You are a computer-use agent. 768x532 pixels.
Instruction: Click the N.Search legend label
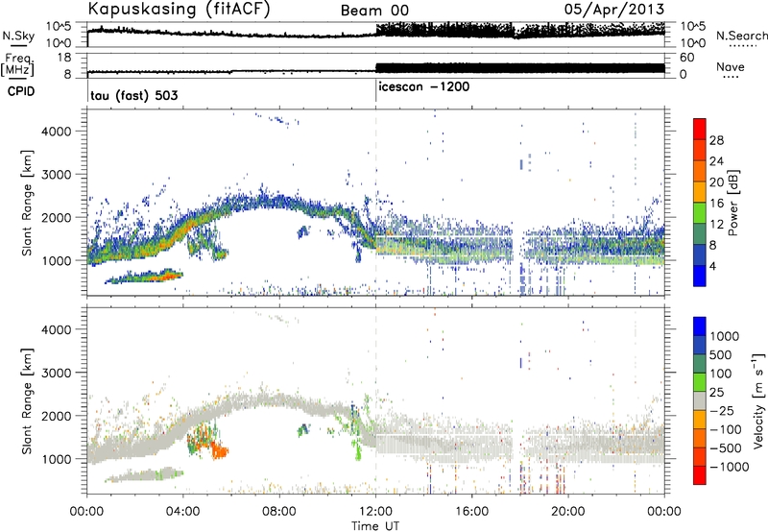click(x=741, y=36)
